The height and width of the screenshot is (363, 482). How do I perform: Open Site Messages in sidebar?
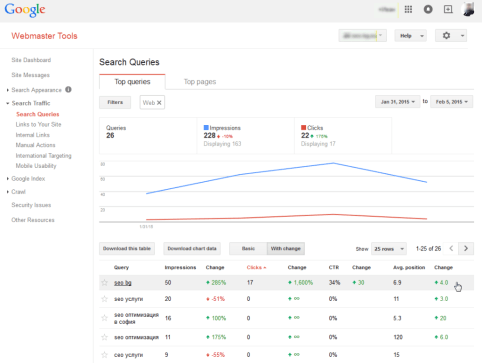[30, 75]
